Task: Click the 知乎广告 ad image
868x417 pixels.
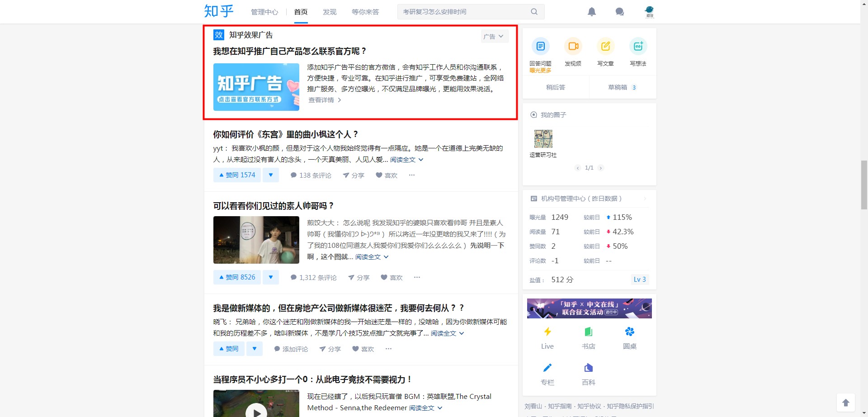Action: [x=256, y=87]
